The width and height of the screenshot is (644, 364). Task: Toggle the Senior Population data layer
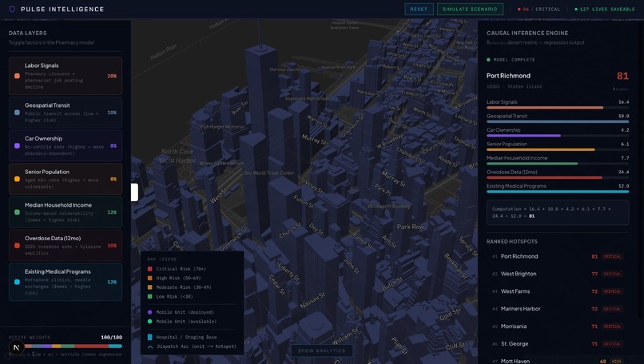66,179
